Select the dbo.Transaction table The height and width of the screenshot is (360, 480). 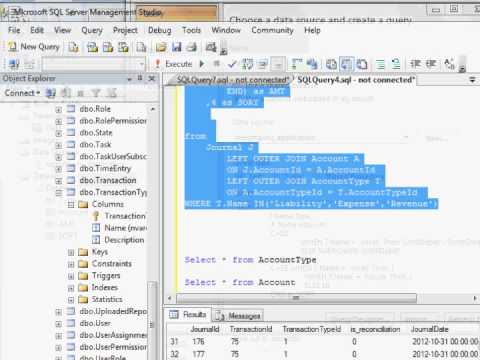(x=108, y=181)
